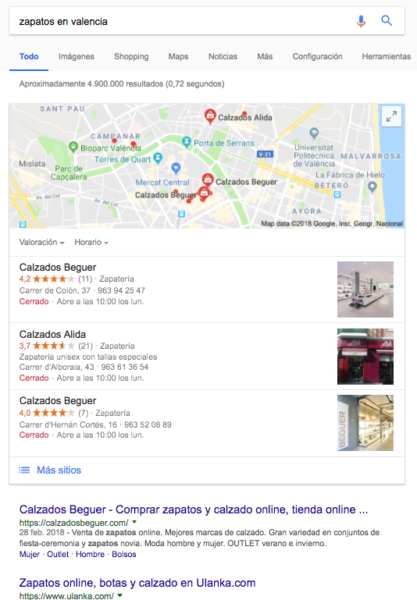
Task: Open the Horario filter dropdown
Action: [91, 242]
